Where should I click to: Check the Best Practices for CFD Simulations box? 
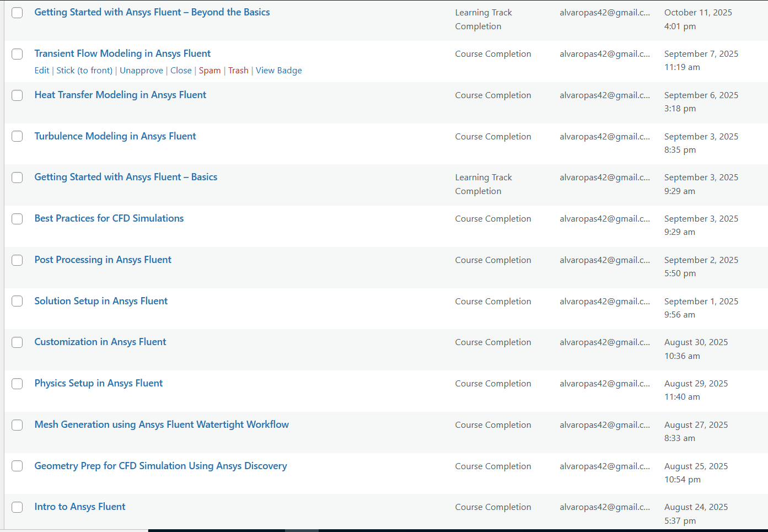[x=17, y=219]
